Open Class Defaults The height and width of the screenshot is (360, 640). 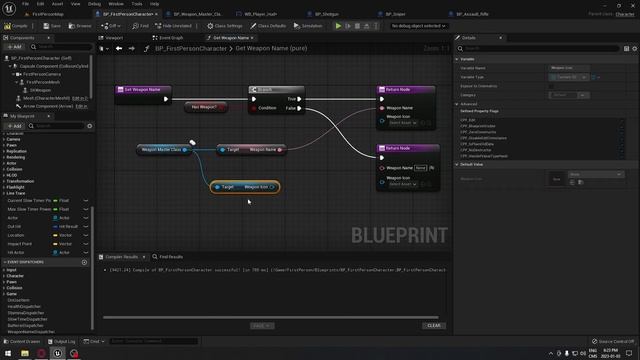(x=268, y=26)
